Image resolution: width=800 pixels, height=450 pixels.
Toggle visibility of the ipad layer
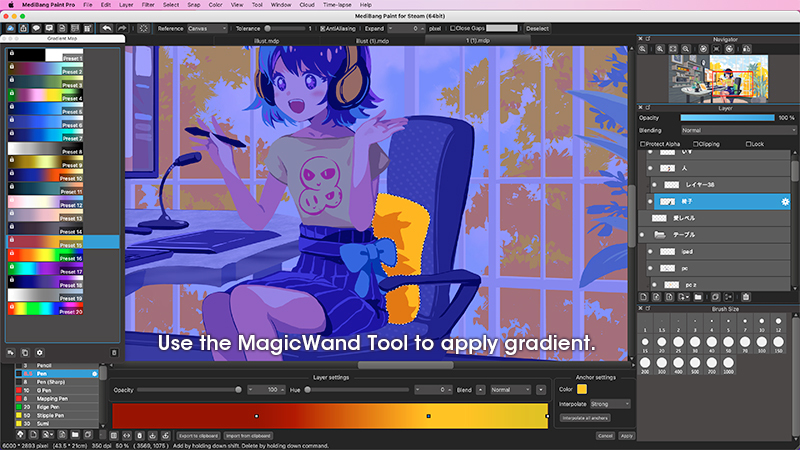point(650,252)
